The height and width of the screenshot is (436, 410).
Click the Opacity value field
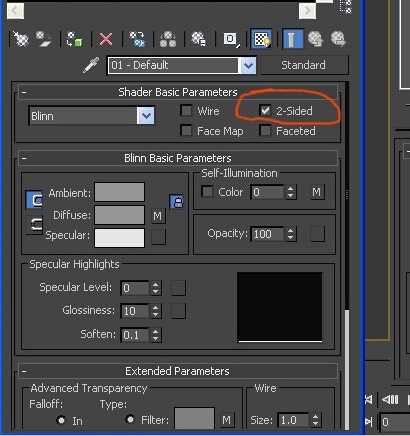tap(268, 234)
